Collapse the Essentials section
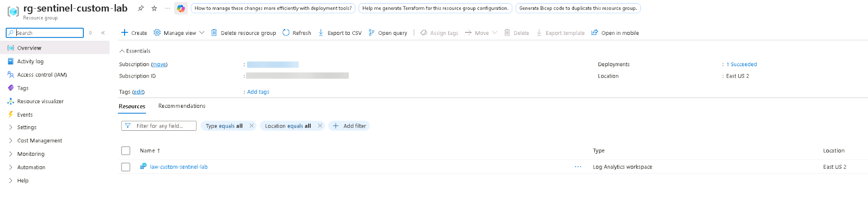This screenshot has width=868, height=210. tap(135, 51)
